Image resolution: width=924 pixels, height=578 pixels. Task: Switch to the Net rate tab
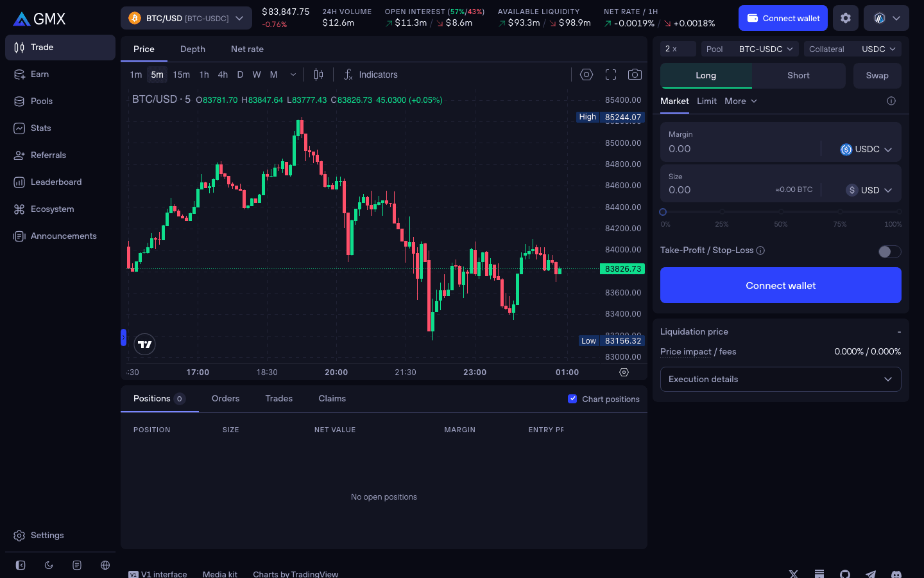[x=247, y=49]
